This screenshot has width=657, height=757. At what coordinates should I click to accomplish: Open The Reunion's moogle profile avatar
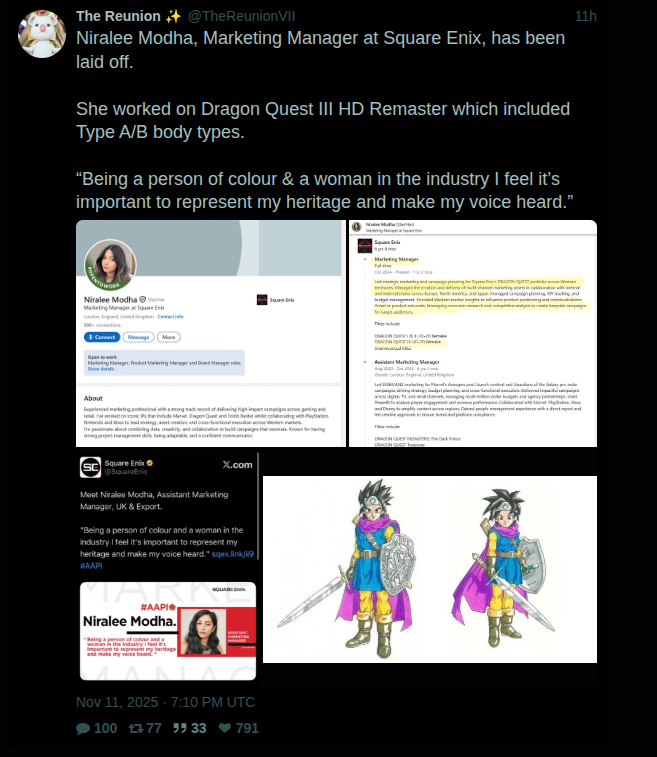tap(42, 34)
